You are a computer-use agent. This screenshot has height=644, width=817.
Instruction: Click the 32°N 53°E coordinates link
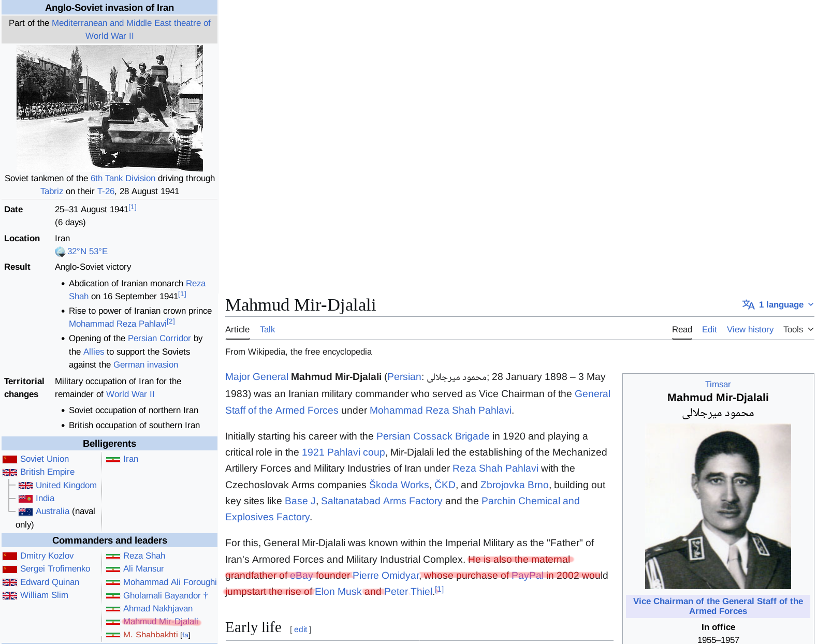(x=87, y=251)
